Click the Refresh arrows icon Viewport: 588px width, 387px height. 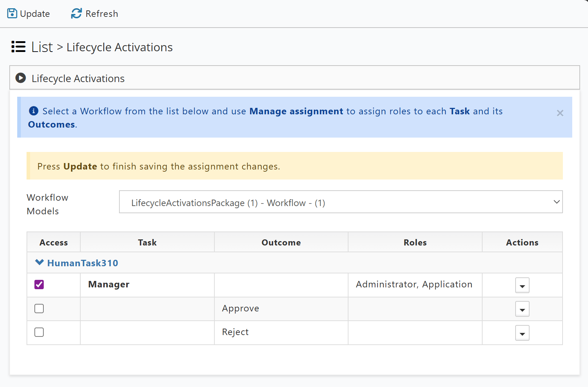pos(76,14)
